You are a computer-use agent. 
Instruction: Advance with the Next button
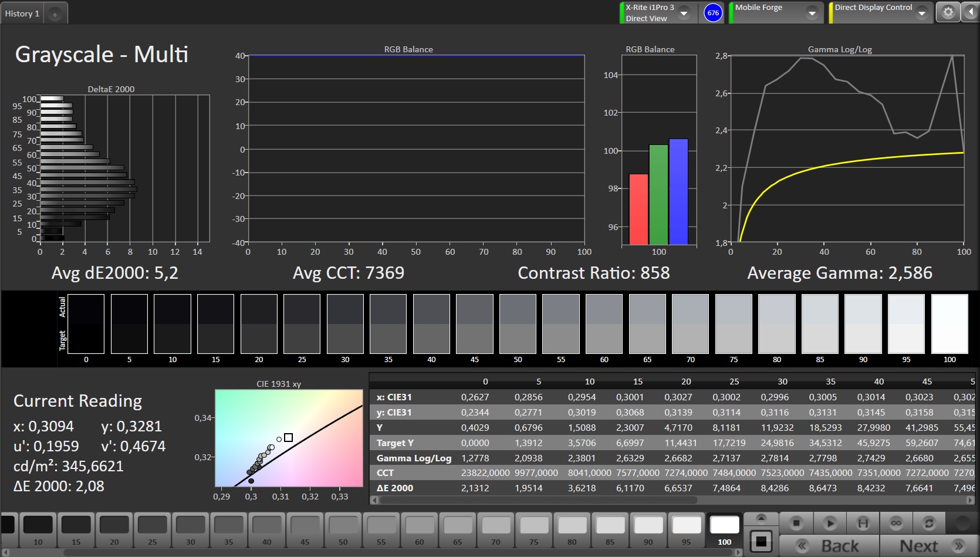tap(929, 546)
